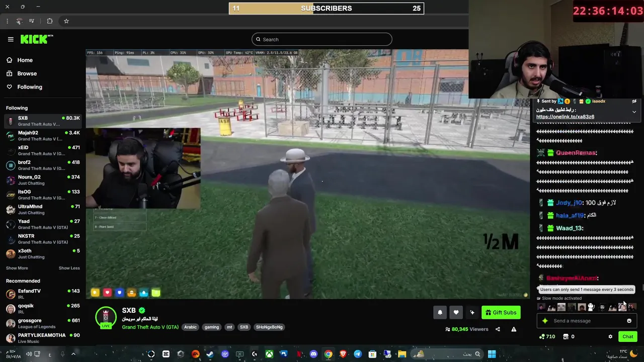Click 80,345 Viewers count

point(467,329)
